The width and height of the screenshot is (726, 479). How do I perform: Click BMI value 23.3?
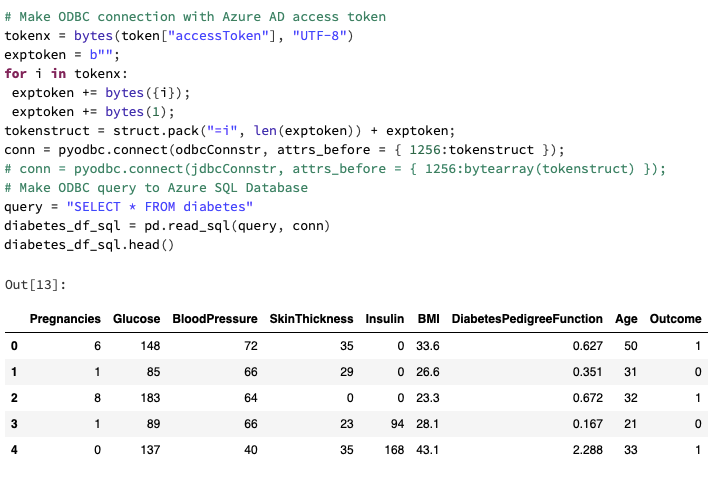coord(427,398)
